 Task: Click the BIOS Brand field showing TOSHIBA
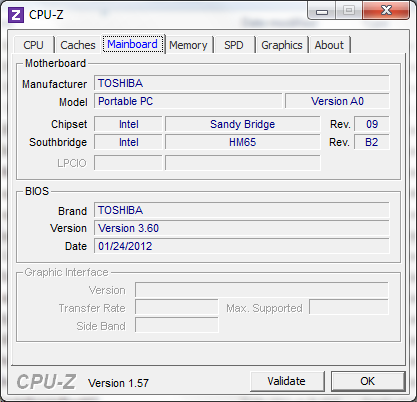point(242,210)
